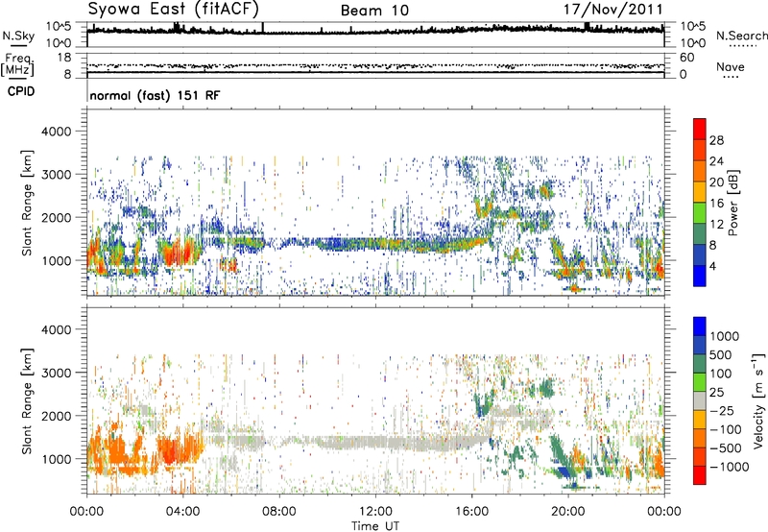Click the '60' label right of frequency panel

(x=686, y=58)
